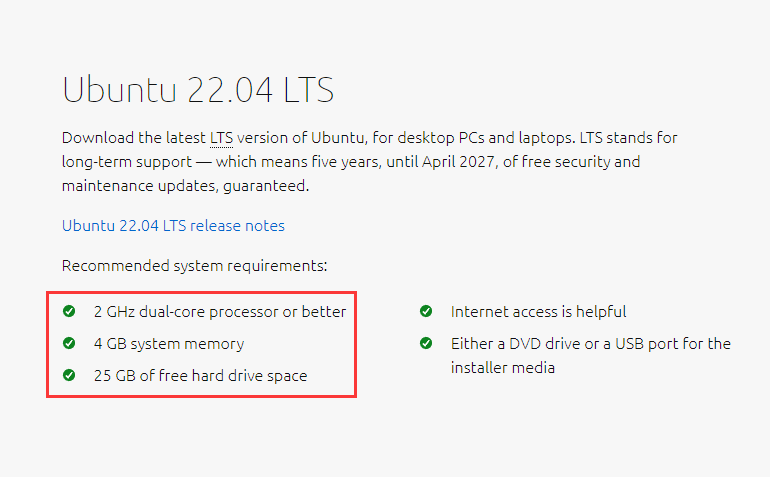Image resolution: width=770 pixels, height=477 pixels.
Task: Click the green checkmark beside 2 GHz processor
Action: (69, 311)
